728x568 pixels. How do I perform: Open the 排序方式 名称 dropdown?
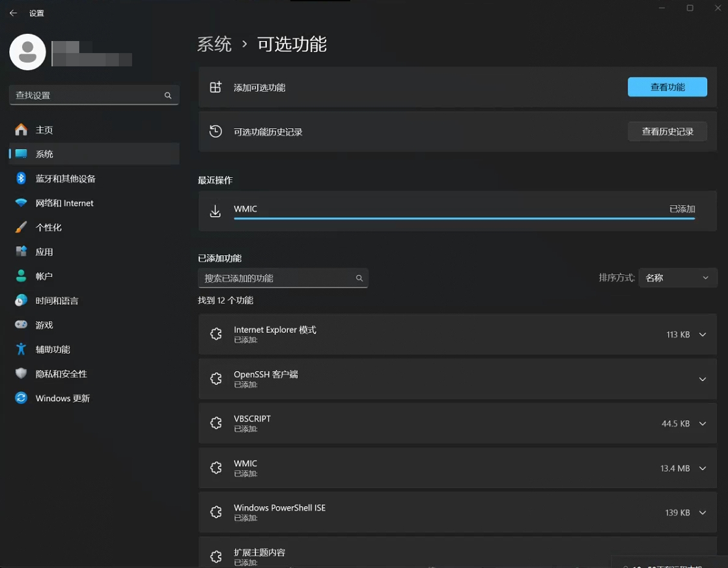678,277
